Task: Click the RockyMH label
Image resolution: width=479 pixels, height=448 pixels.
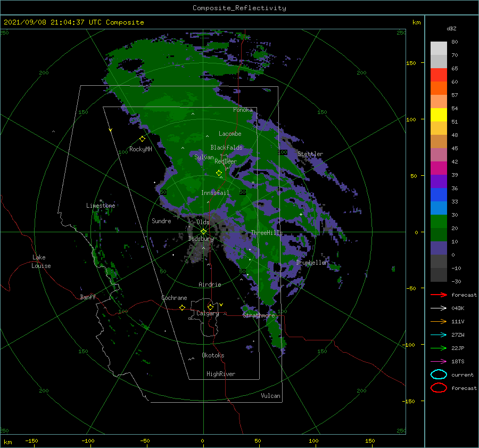Action: tap(141, 149)
